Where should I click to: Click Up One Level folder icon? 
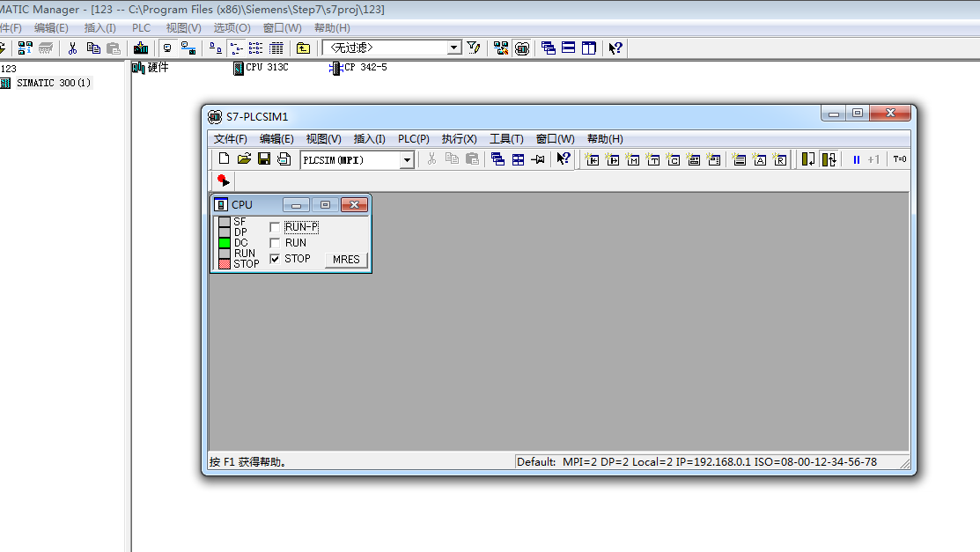[x=303, y=48]
